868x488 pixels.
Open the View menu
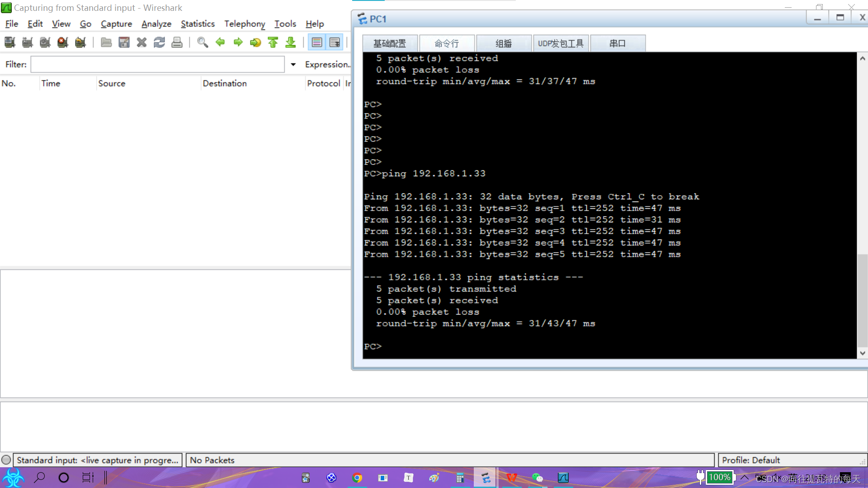click(61, 24)
